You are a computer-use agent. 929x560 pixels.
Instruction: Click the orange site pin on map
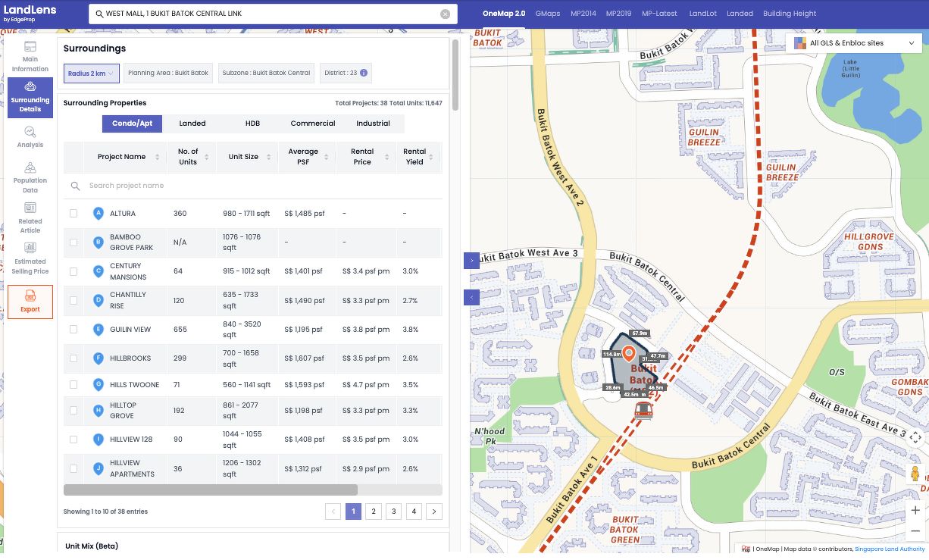(628, 354)
